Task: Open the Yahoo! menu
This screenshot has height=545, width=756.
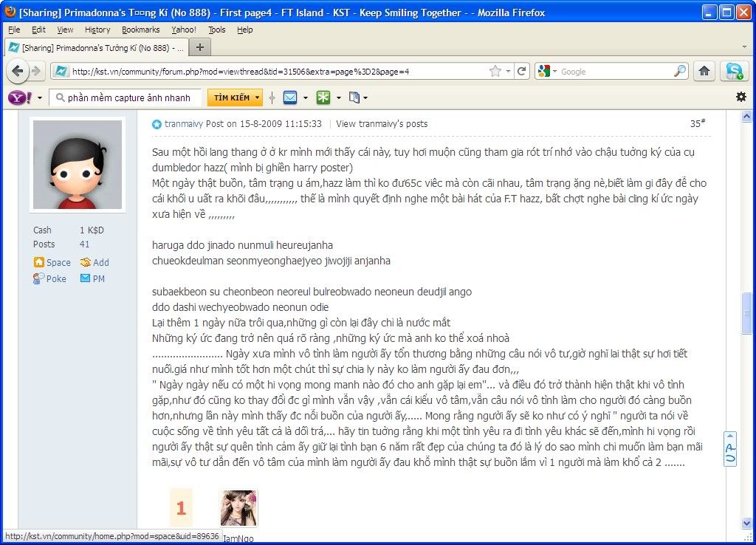Action: tap(184, 30)
